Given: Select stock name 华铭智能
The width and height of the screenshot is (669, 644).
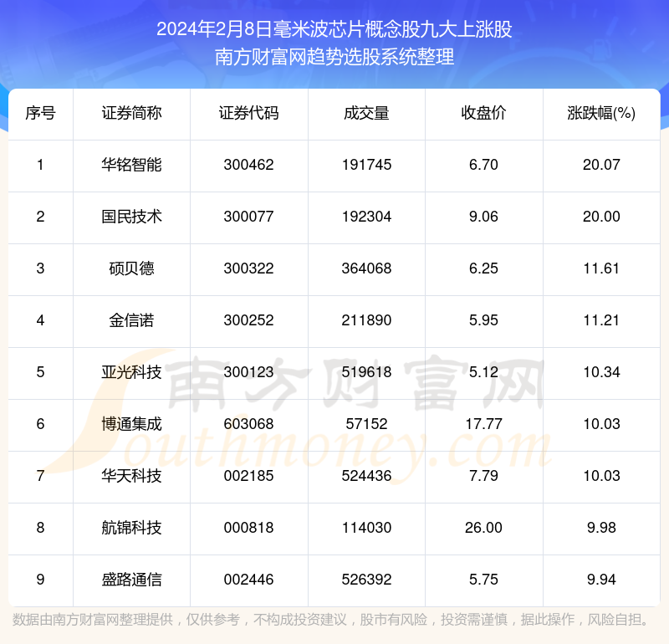Looking at the screenshot, I should click(131, 165).
